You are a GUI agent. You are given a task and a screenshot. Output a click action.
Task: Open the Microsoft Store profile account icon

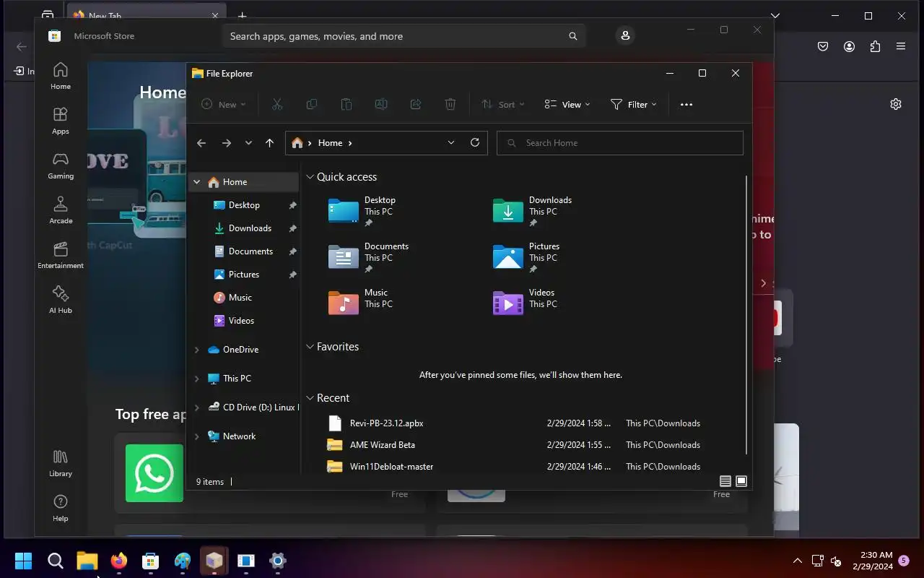[x=625, y=35]
